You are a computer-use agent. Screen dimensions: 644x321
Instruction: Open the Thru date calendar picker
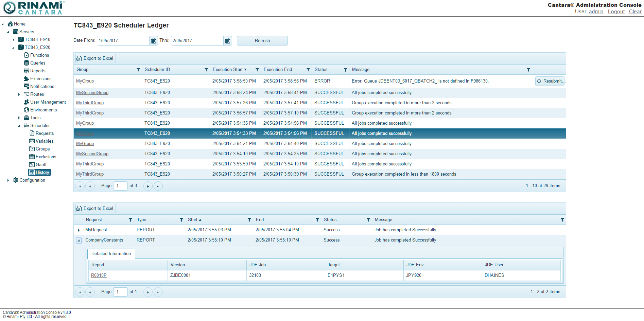pyautogui.click(x=228, y=41)
